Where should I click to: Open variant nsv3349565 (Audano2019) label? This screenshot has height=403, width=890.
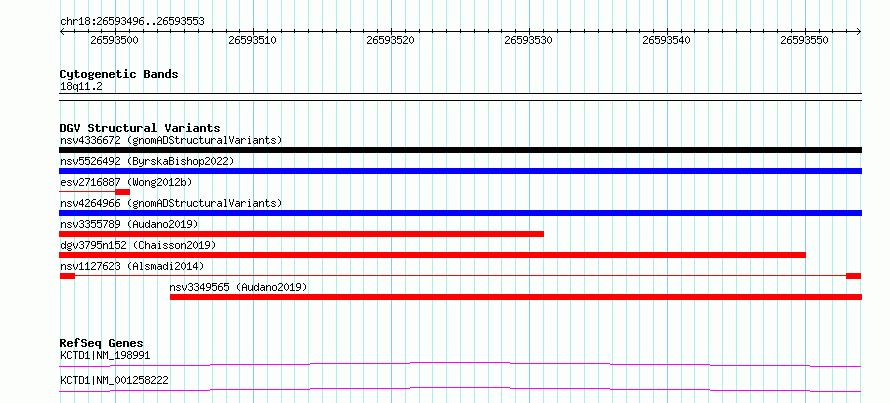[x=238, y=287]
